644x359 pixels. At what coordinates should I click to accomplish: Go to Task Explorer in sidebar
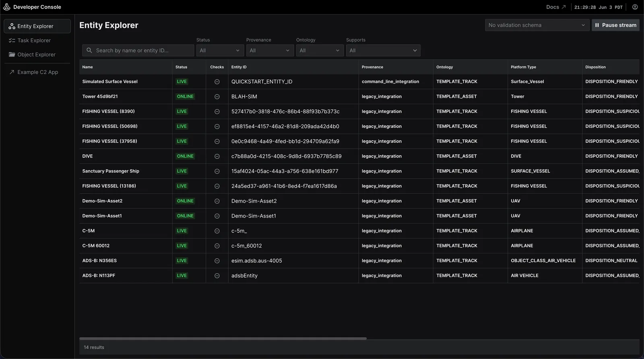pos(37,40)
